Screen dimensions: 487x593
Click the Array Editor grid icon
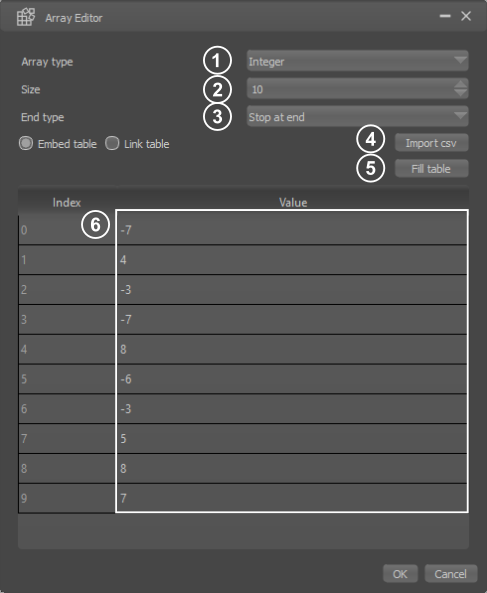pos(26,17)
